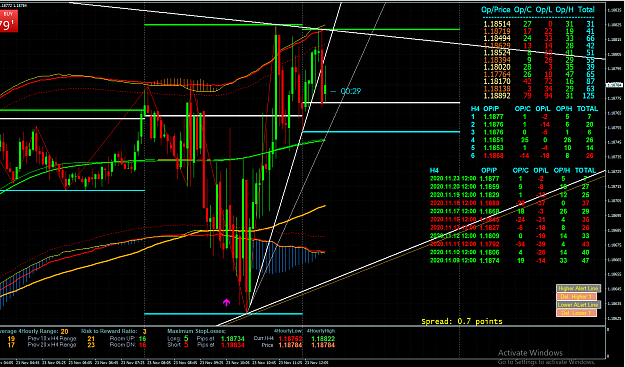Screen dimensions: 625x367
Task: Select the 2020.11.19 12:00 row date
Action: [453, 195]
